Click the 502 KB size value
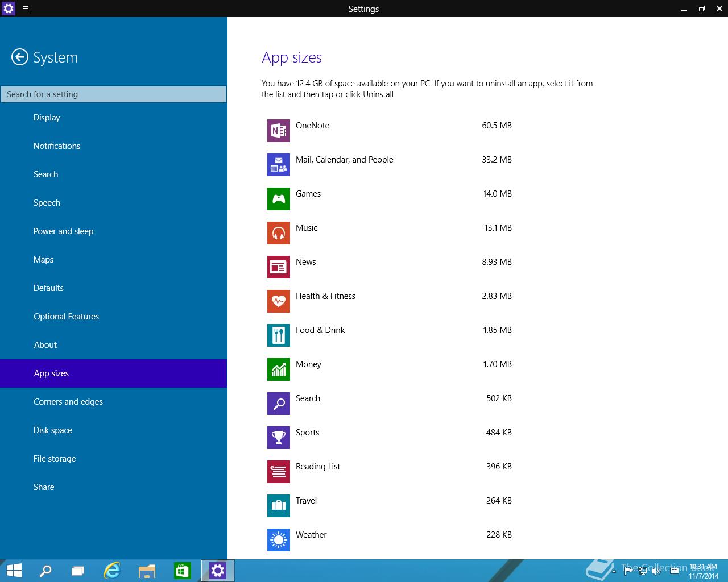 point(499,398)
